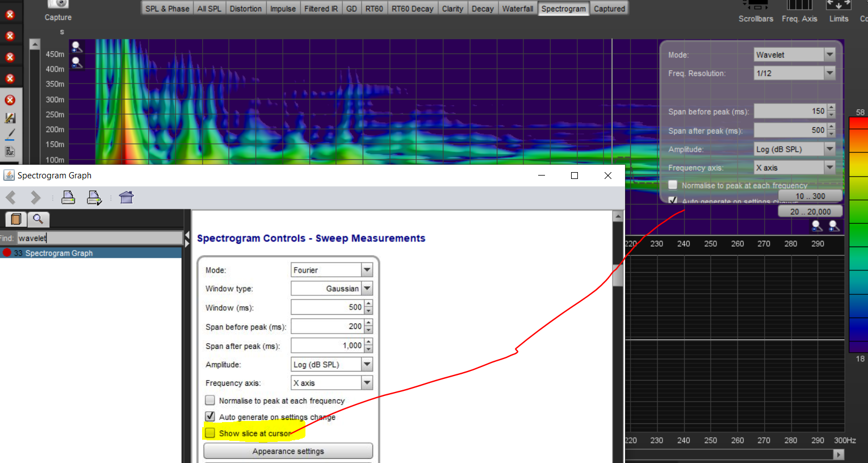Click the Print icon in help toolbar

[68, 197]
